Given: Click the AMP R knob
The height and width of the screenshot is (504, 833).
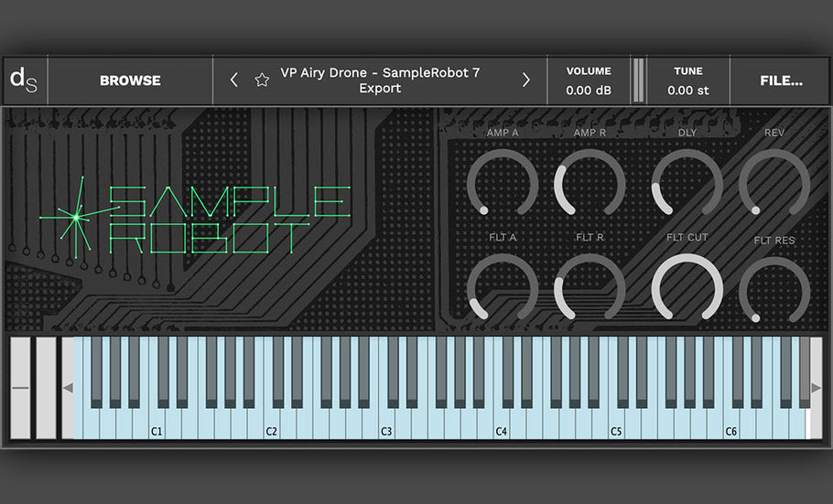Looking at the screenshot, I should [x=590, y=183].
